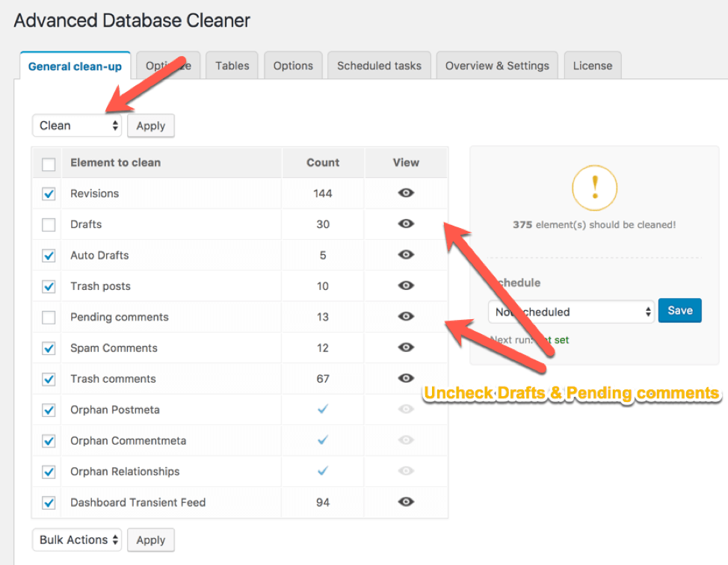Click the Dashboard Transient Feed eye icon

click(406, 502)
